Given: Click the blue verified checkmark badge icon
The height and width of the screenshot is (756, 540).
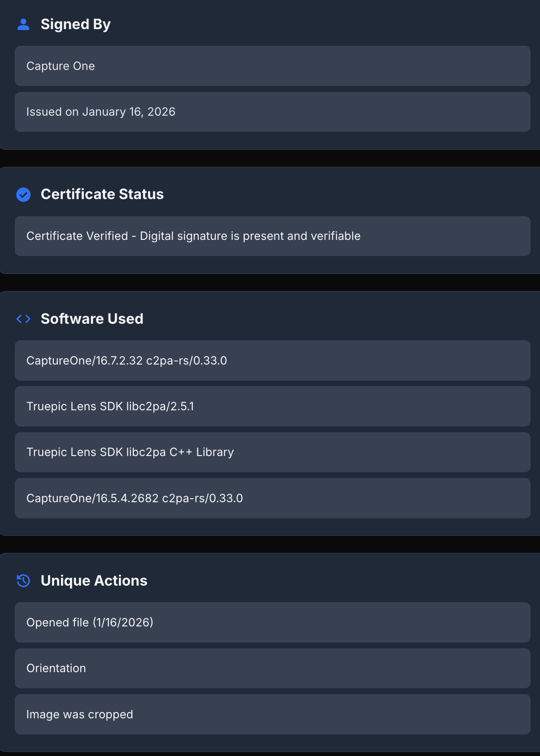Looking at the screenshot, I should (x=23, y=195).
